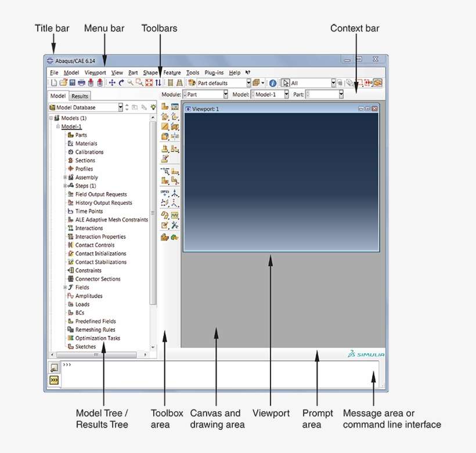The image size is (476, 453).
Task: Switch to the Results tab
Action: pos(80,96)
